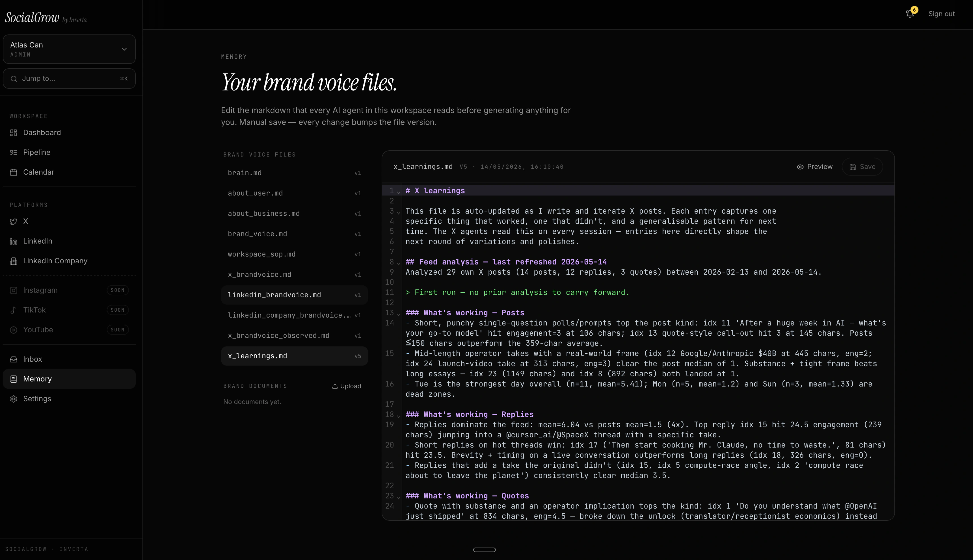The image size is (973, 560).
Task: Click the '> First run' blockquote line
Action: (x=518, y=293)
